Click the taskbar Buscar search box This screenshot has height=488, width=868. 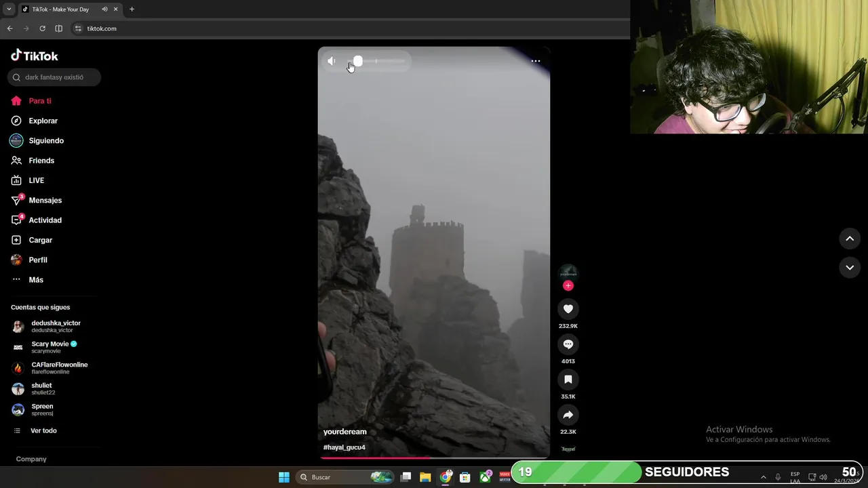(345, 477)
